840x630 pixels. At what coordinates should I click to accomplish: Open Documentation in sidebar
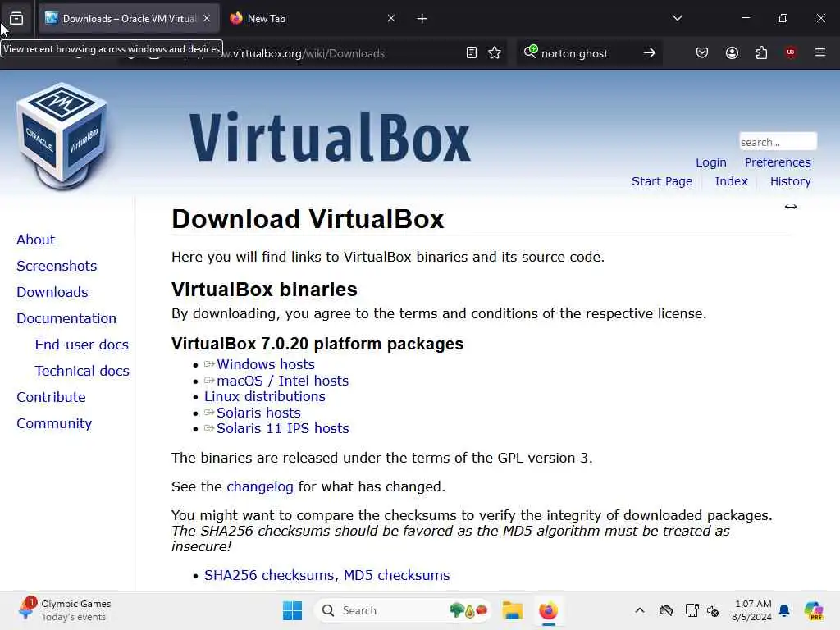point(66,318)
